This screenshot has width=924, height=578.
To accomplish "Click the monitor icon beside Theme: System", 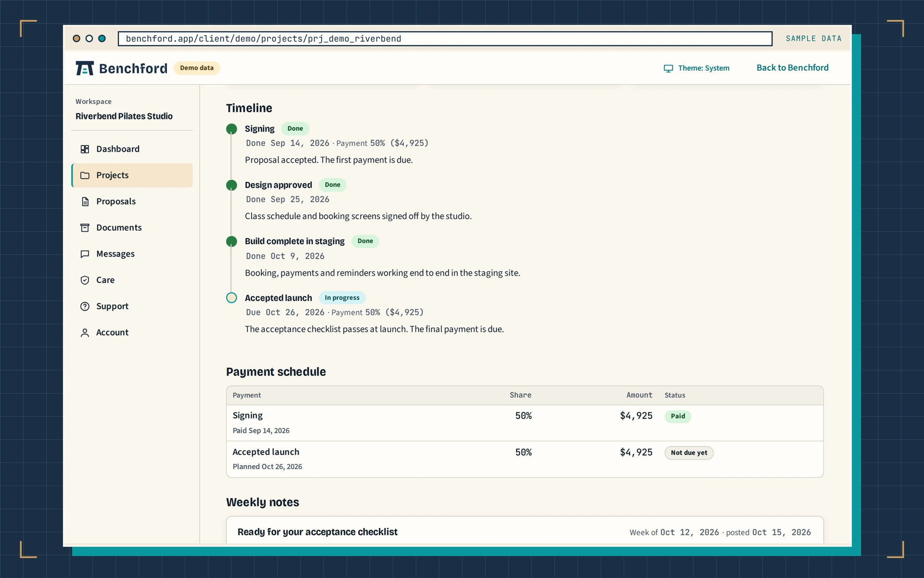I will pyautogui.click(x=668, y=68).
